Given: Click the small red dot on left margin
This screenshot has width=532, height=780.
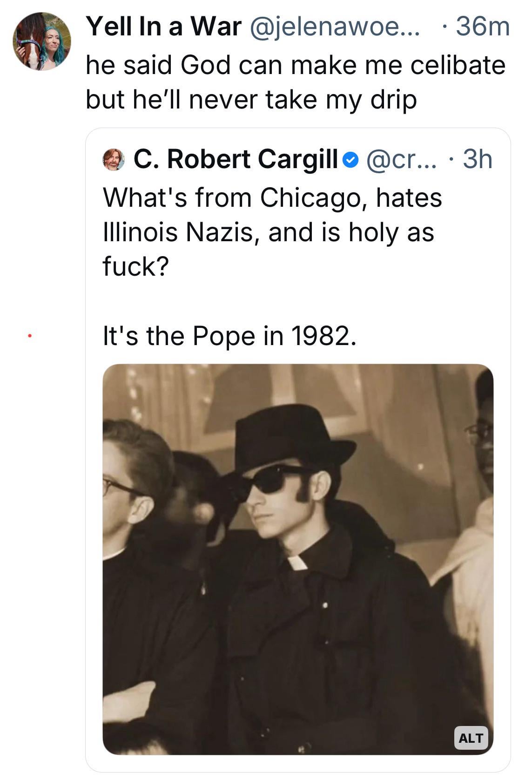Looking at the screenshot, I should pos(29,334).
